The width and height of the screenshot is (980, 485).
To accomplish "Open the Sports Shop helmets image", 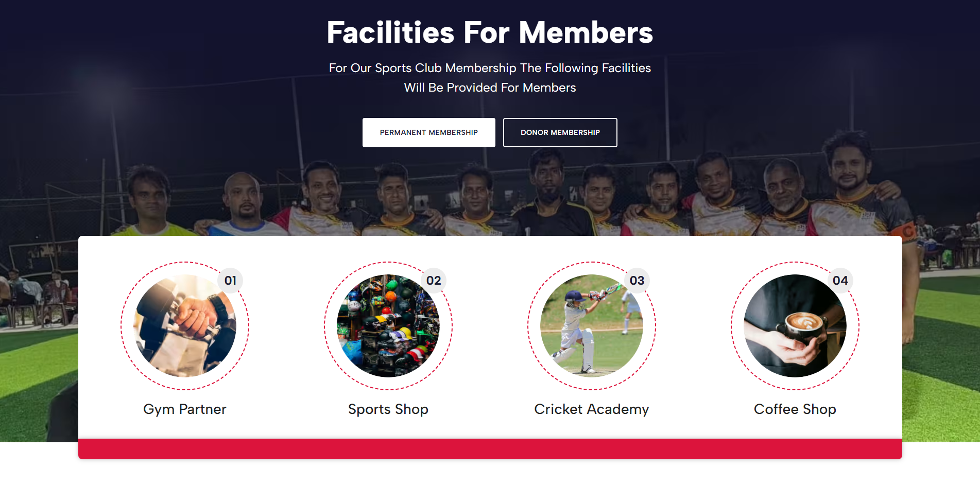I will (388, 326).
